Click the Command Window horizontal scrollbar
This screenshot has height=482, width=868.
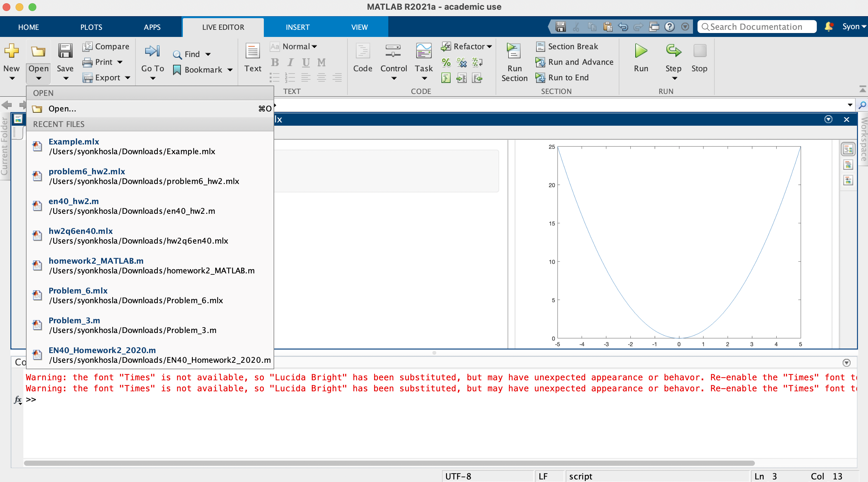[389, 463]
